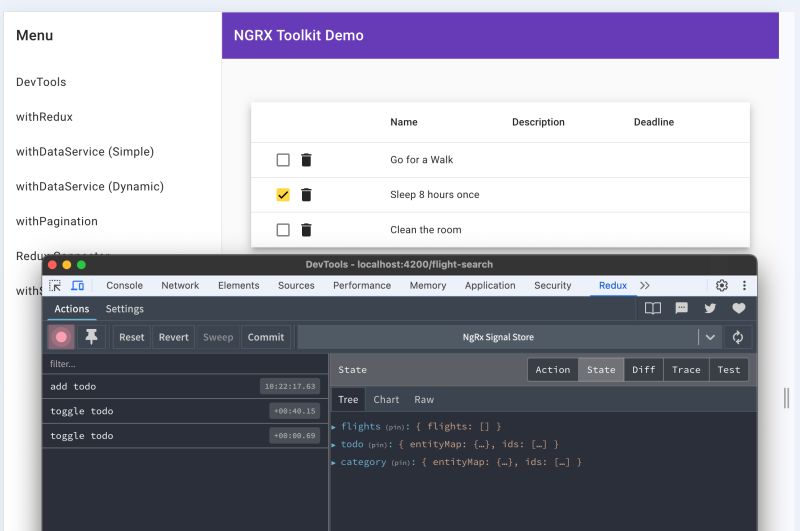Screen dimensions: 800x531
Task: Open the Memory tab
Action: click(x=428, y=286)
